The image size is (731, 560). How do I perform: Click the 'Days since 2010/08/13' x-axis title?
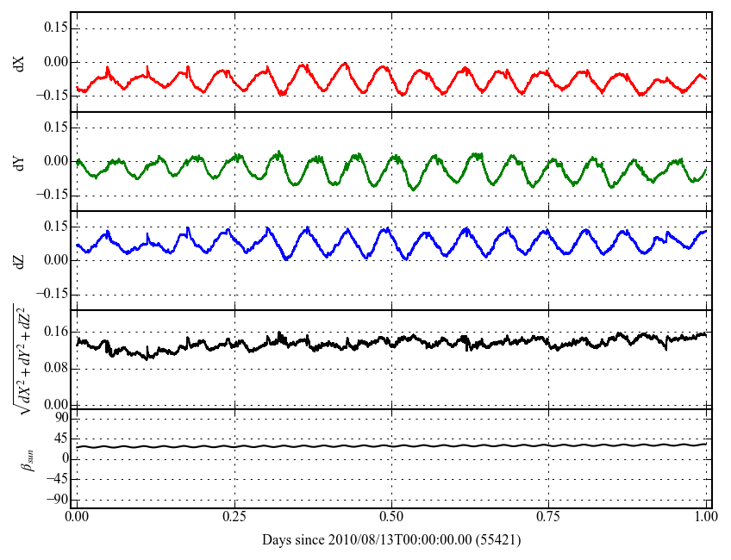(391, 540)
